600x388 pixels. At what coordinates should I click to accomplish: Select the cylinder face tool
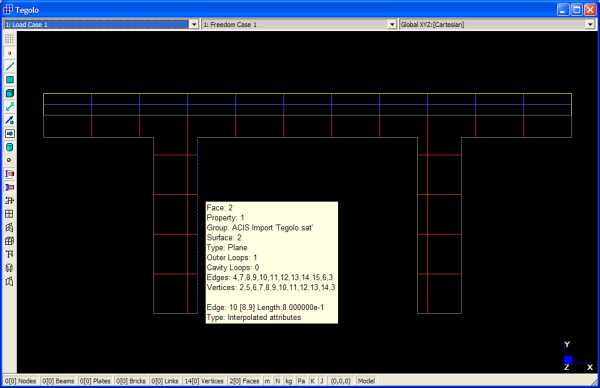[x=10, y=147]
